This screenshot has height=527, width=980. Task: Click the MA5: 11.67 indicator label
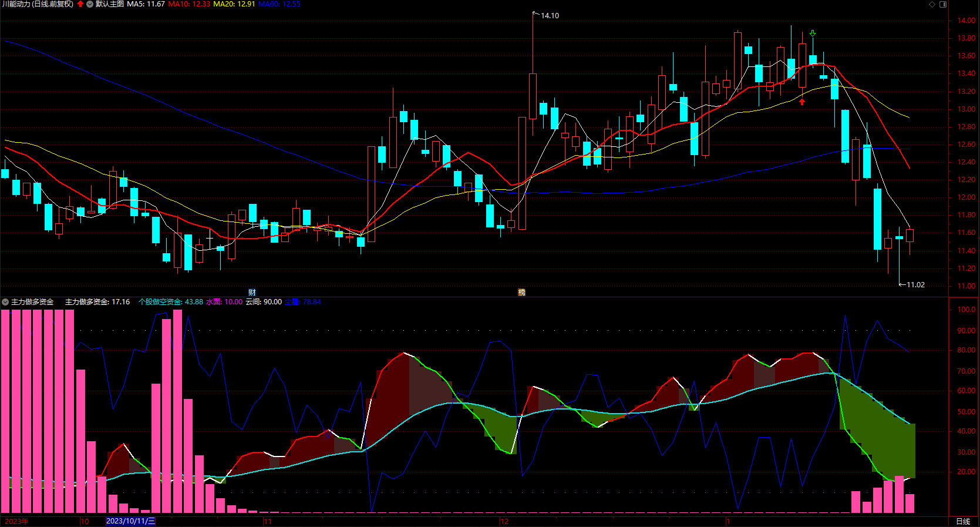tap(146, 4)
